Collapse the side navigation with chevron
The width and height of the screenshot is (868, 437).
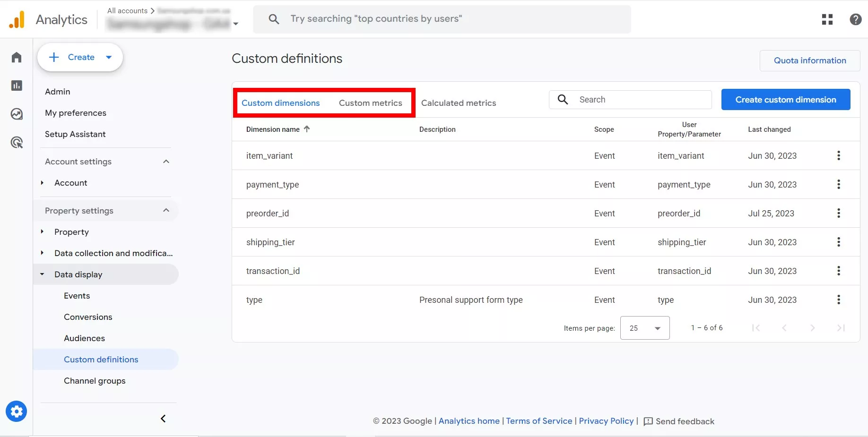click(x=163, y=419)
